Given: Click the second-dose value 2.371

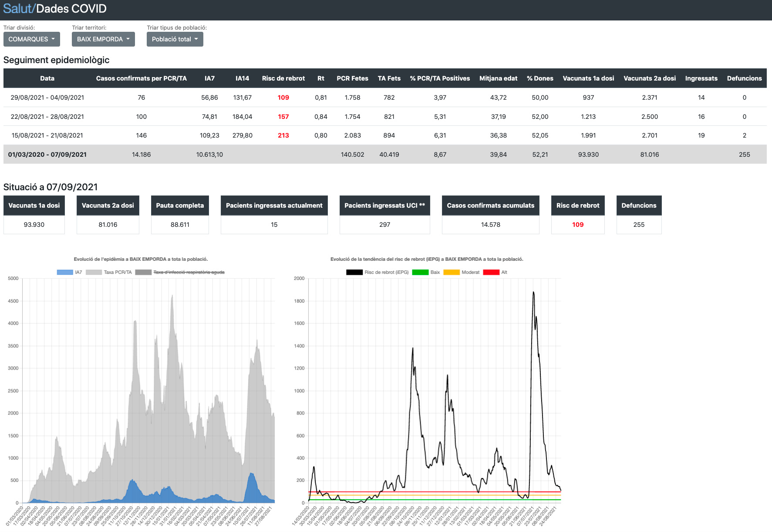Looking at the screenshot, I should point(650,98).
